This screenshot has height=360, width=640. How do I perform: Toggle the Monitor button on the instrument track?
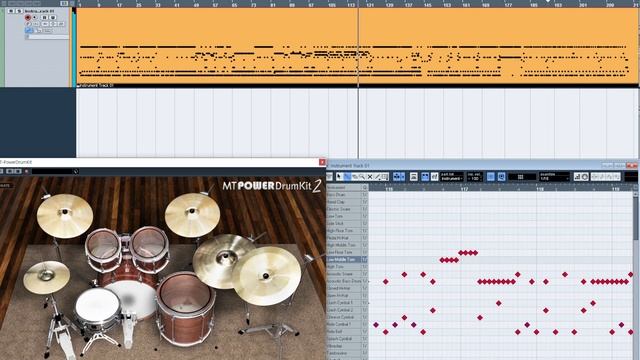35,18
